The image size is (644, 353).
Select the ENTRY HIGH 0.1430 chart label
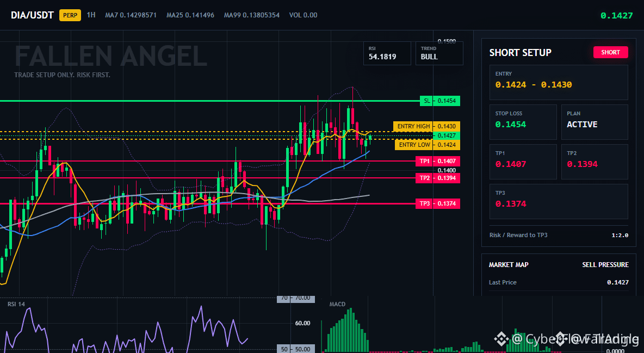pyautogui.click(x=427, y=126)
